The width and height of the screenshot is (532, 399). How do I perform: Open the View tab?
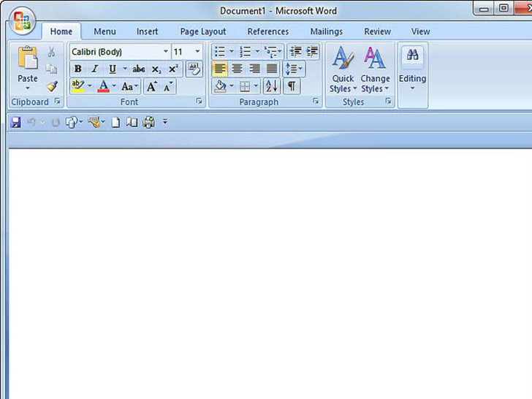tap(420, 31)
